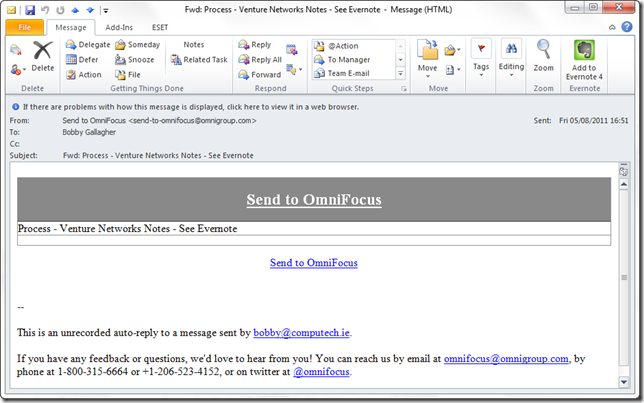Click the Redo icon in title bar
Image resolution: width=644 pixels, height=403 pixels.
pos(60,10)
